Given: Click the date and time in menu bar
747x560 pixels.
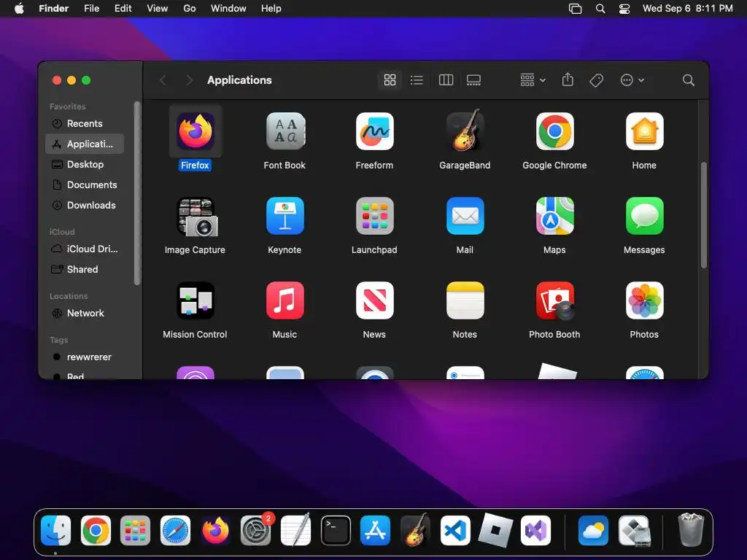Looking at the screenshot, I should [687, 9].
